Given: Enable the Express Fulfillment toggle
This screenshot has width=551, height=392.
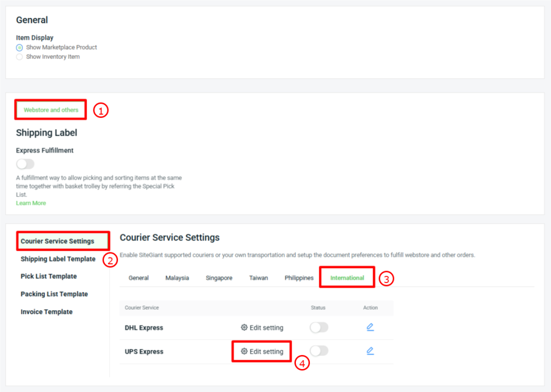Looking at the screenshot, I should [25, 164].
